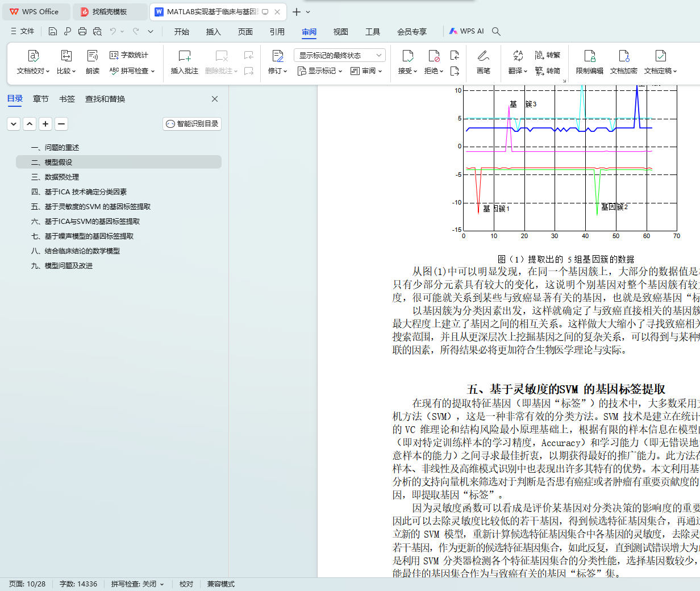Click 字数: 14336 in status bar
Image resolution: width=700 pixels, height=591 pixels.
(x=78, y=584)
